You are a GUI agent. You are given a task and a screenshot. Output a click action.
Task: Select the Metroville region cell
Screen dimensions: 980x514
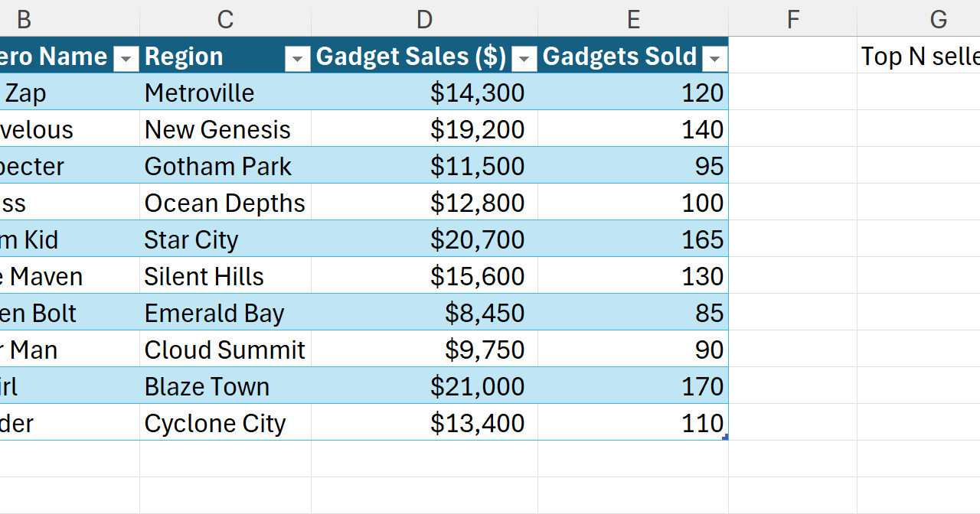pyautogui.click(x=225, y=93)
